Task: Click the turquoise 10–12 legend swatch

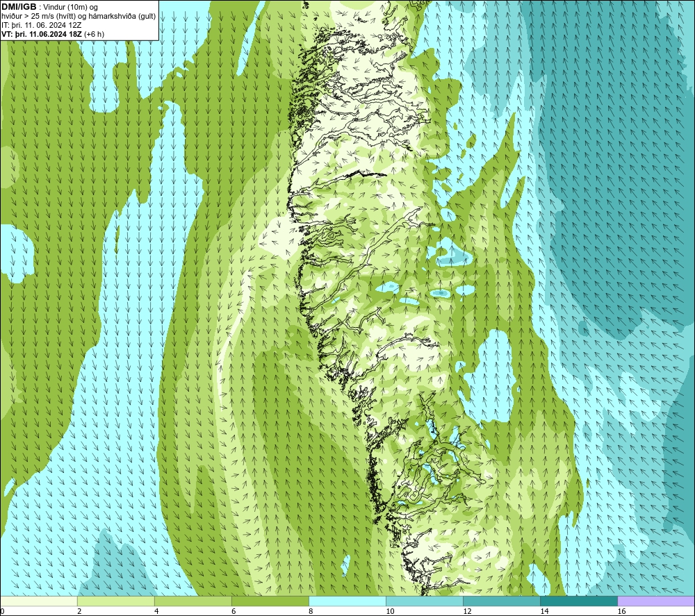Action: [x=425, y=601]
